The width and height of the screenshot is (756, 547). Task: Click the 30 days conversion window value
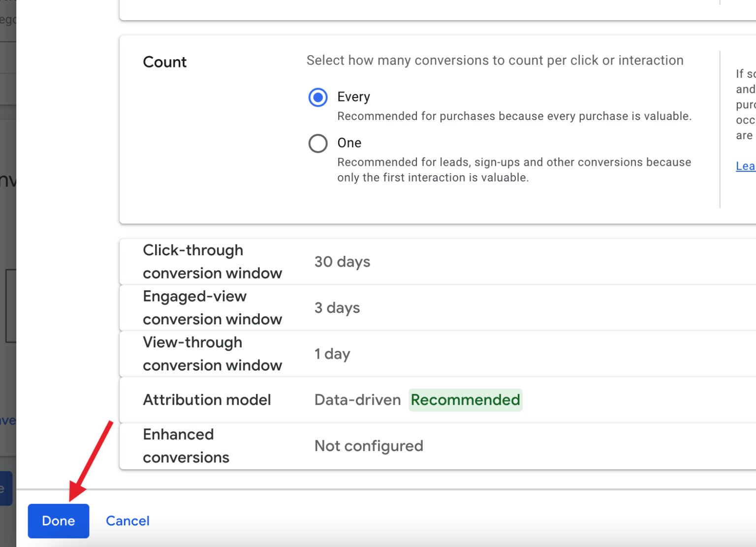point(342,261)
